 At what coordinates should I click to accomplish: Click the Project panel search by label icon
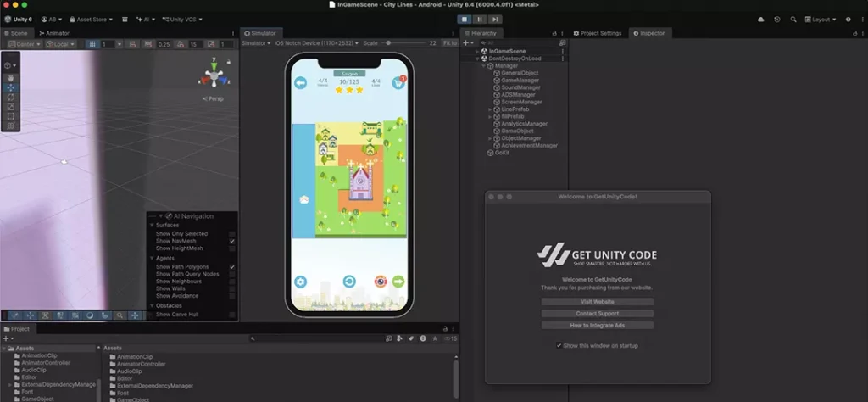pyautogui.click(x=411, y=338)
